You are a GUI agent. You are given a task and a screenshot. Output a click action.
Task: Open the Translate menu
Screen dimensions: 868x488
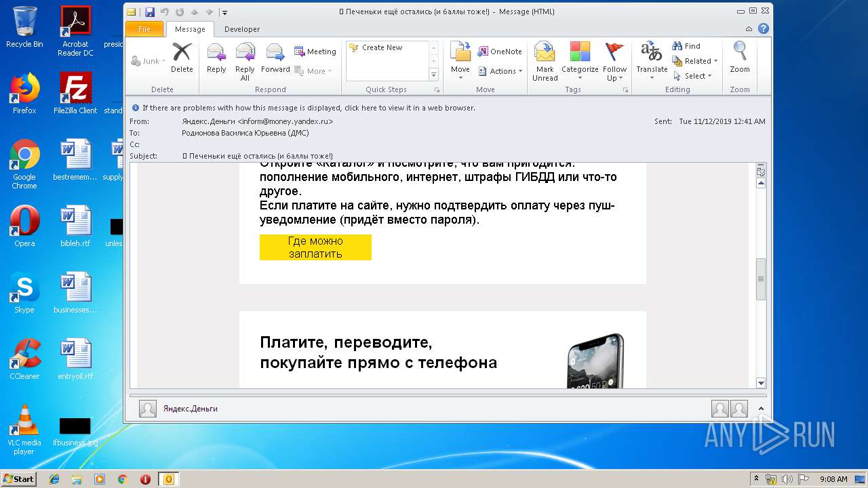(652, 61)
